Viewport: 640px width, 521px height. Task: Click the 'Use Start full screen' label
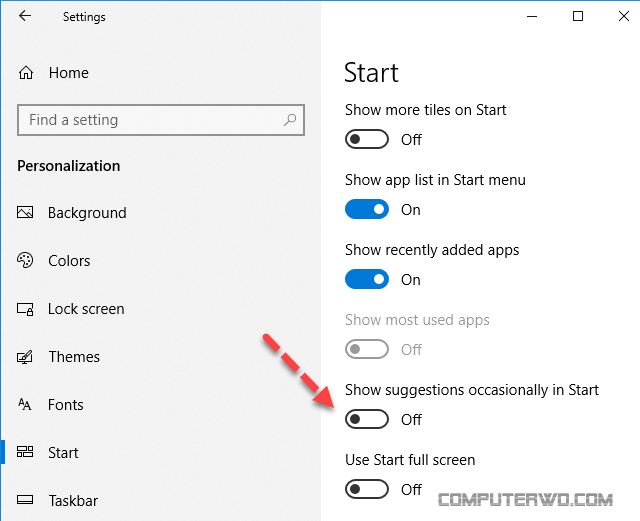410,460
